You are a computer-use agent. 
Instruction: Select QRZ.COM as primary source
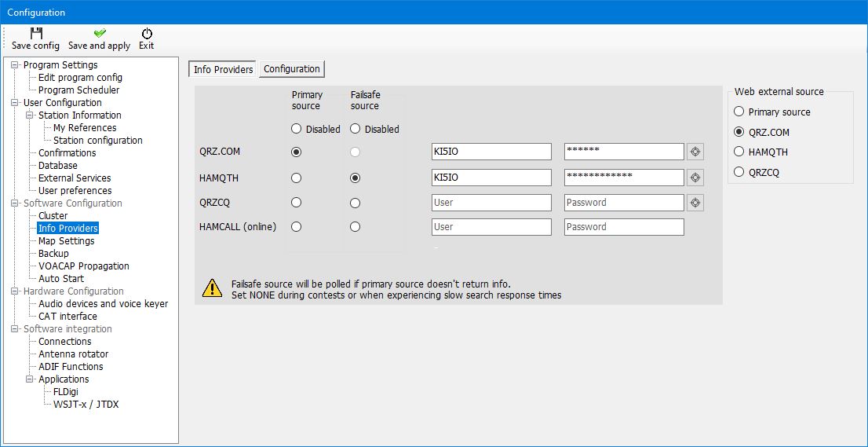[x=296, y=152]
